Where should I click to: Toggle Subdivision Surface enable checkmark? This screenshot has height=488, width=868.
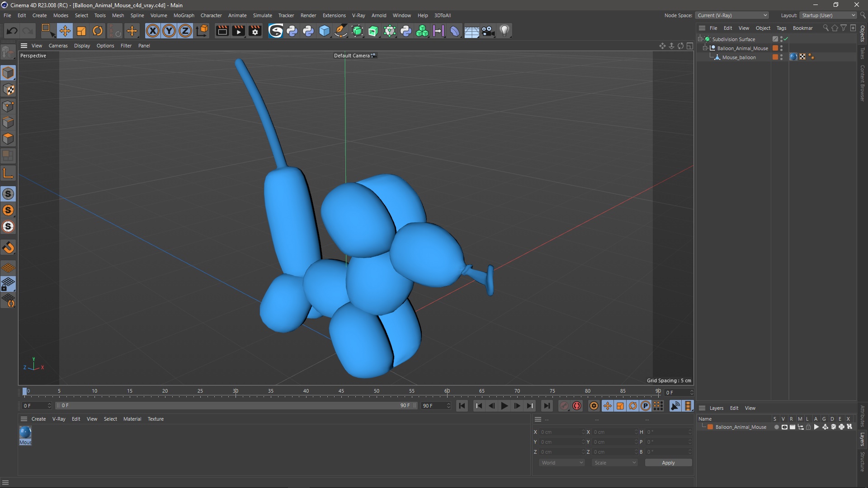tap(786, 39)
